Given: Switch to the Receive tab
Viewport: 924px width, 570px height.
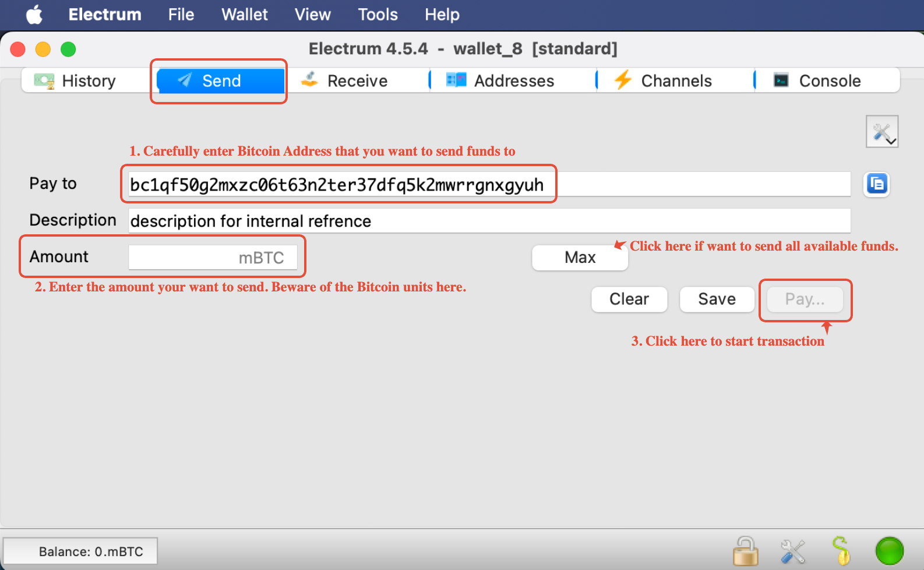Looking at the screenshot, I should (x=357, y=80).
